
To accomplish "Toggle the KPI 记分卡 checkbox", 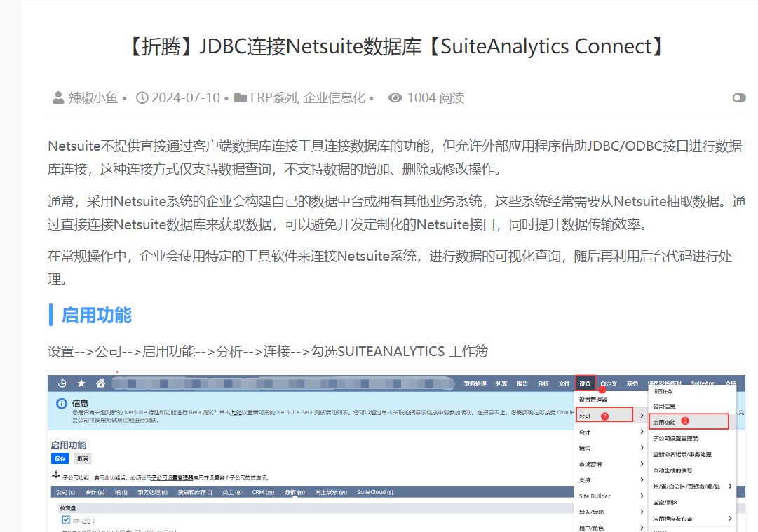I will click(x=66, y=520).
